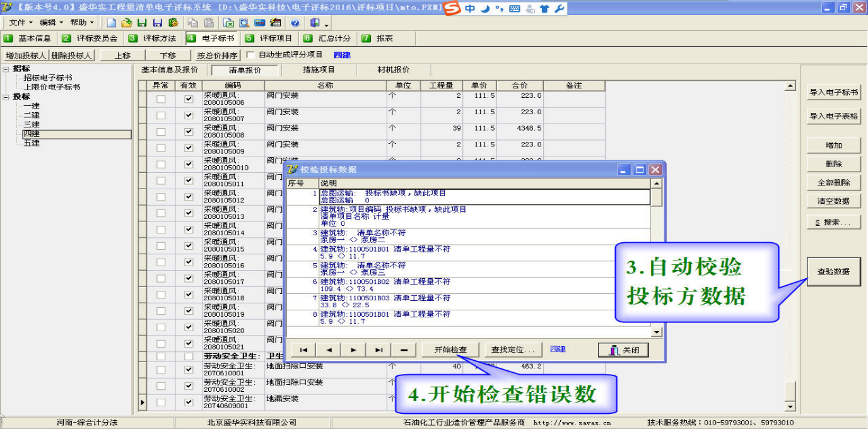The image size is (868, 429).
Task: Switch to the 评标方法 step tab
Action: [153, 38]
